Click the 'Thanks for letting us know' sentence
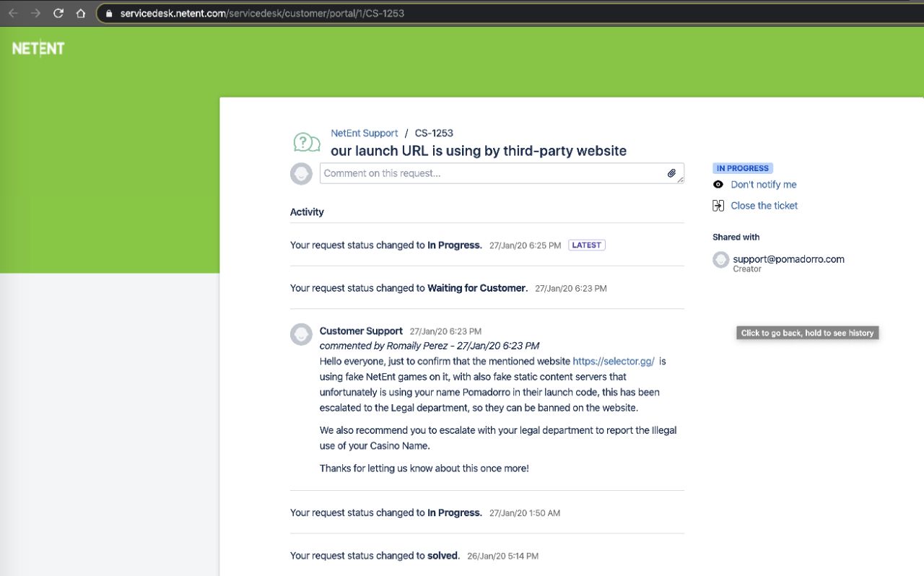The height and width of the screenshot is (576, 924). pos(424,468)
